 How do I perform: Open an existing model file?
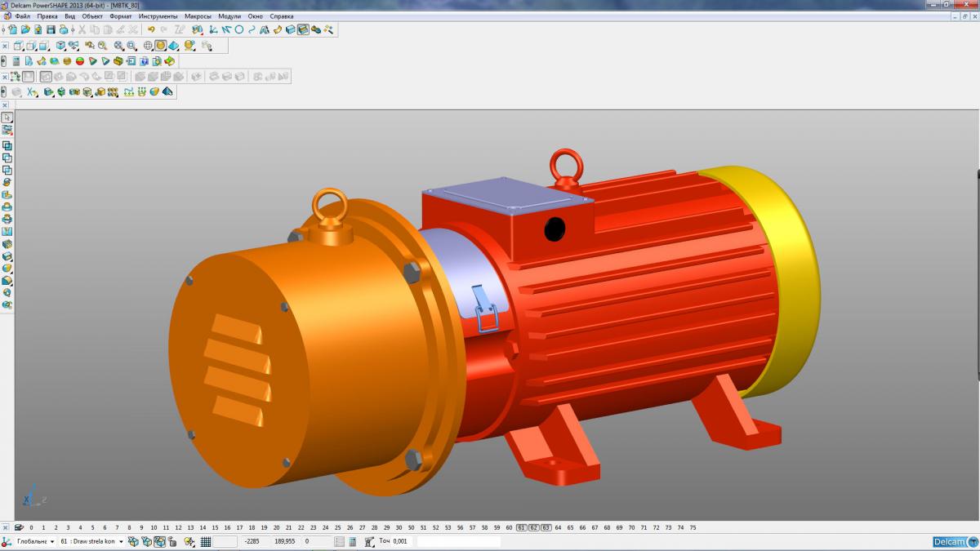[25, 29]
